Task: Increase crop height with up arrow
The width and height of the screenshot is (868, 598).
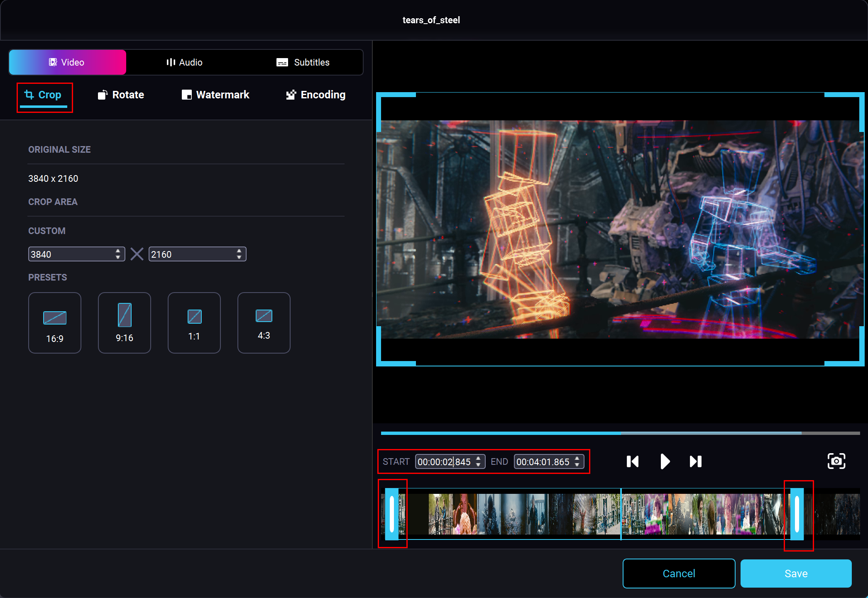Action: (239, 251)
